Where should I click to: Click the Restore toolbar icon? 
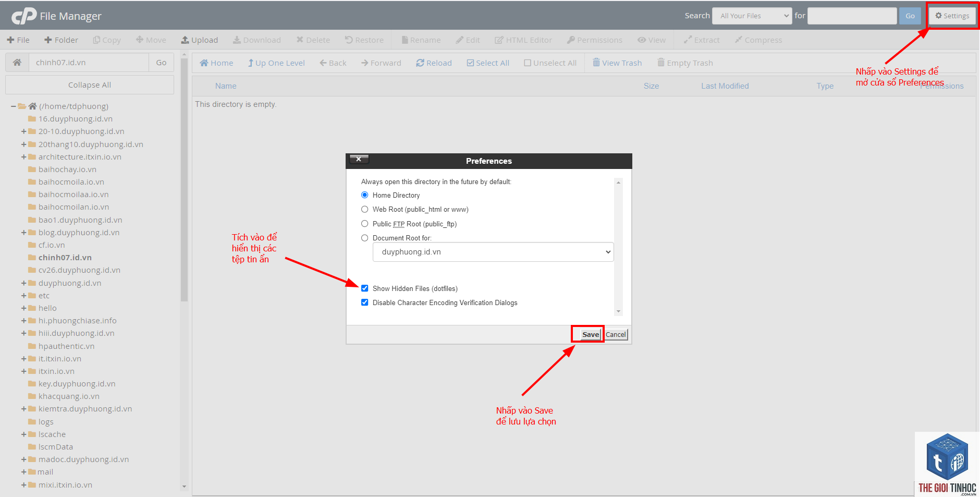349,40
